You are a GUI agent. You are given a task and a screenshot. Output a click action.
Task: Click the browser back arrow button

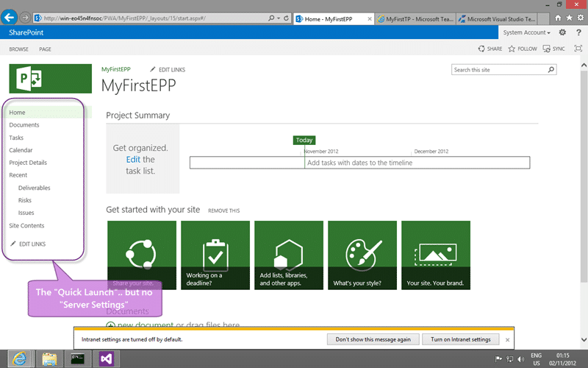[9, 17]
